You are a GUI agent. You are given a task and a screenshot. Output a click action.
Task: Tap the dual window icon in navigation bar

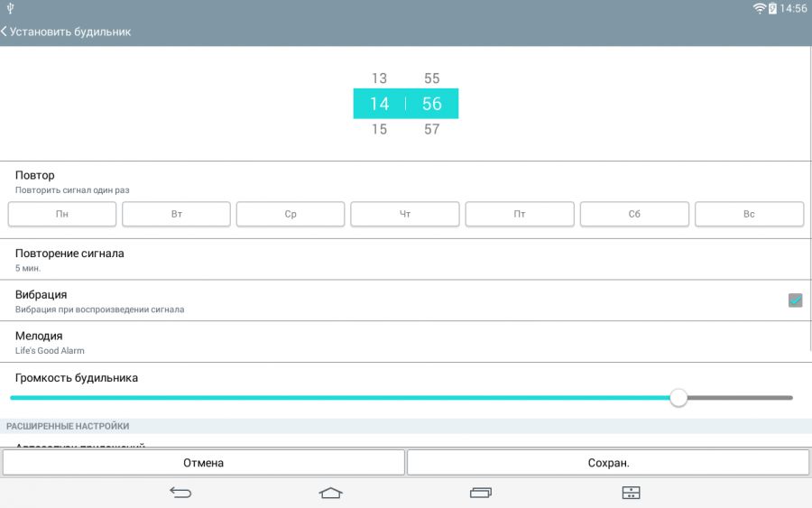pyautogui.click(x=631, y=493)
